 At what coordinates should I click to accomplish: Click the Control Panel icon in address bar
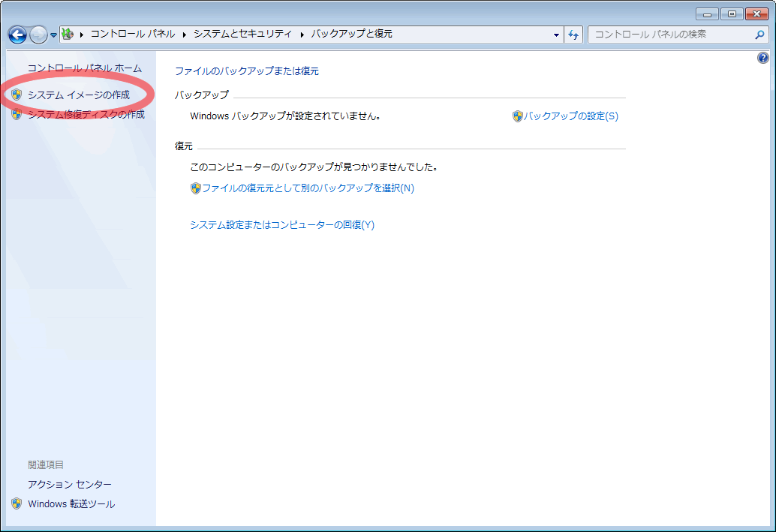click(x=68, y=35)
